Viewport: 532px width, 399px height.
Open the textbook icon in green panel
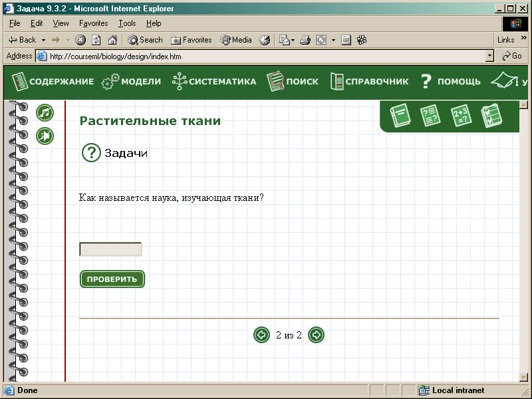[x=401, y=116]
